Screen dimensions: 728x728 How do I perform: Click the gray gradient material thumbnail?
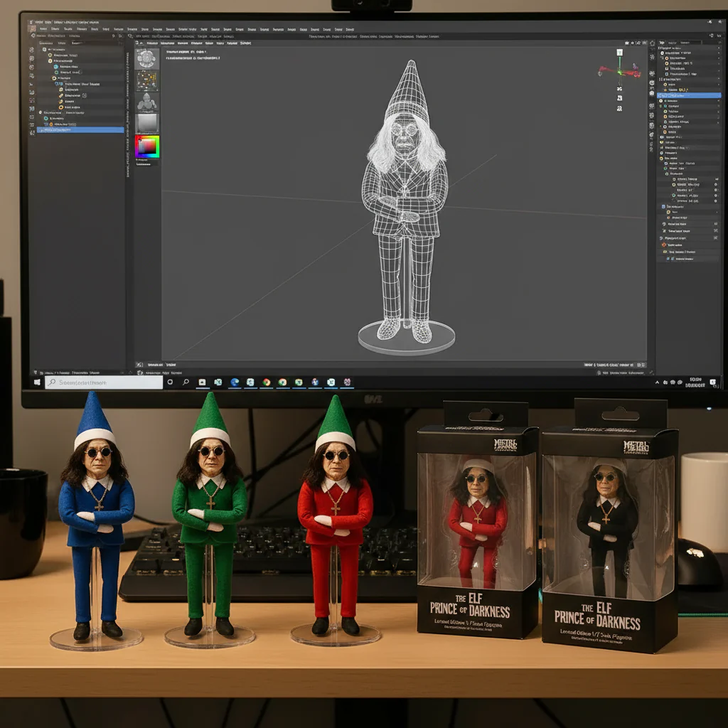coord(147,123)
